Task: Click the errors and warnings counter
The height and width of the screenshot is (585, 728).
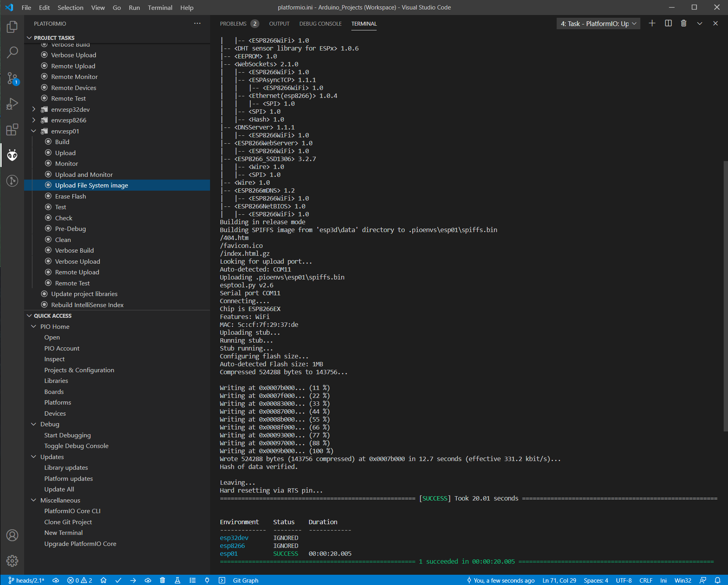Action: pos(80,580)
